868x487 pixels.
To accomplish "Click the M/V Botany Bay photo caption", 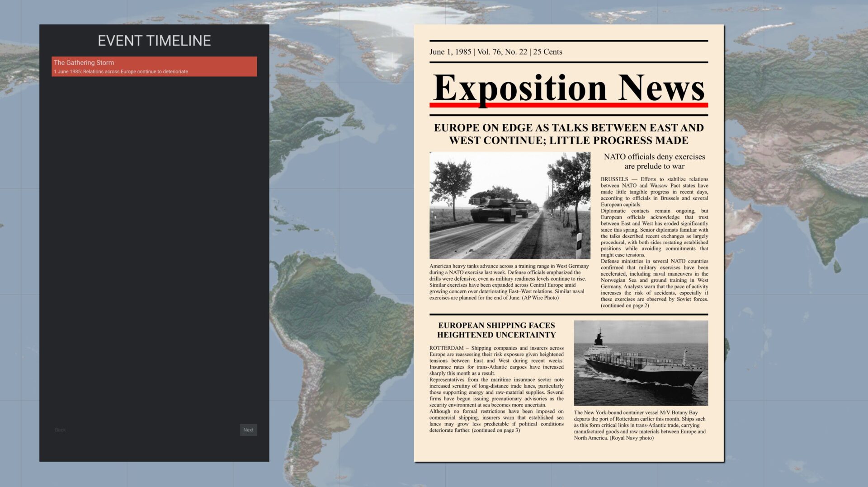I will [640, 425].
